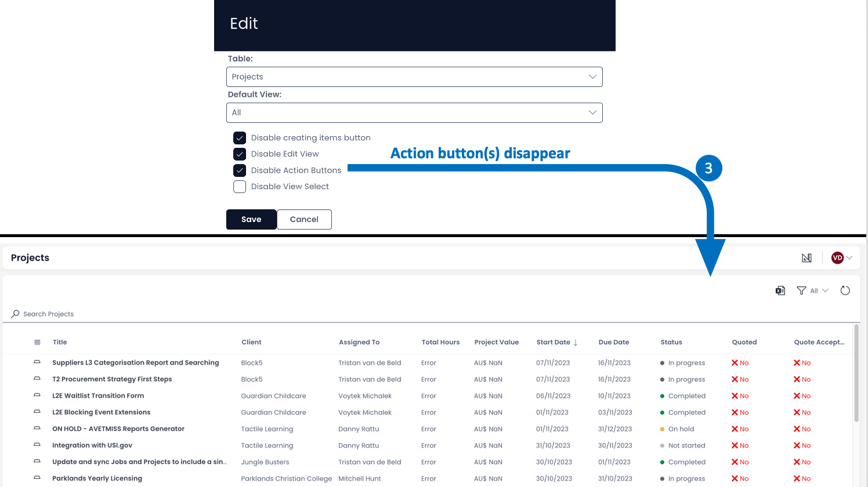The width and height of the screenshot is (868, 487).
Task: Open the VD user account menu
Action: [x=841, y=258]
